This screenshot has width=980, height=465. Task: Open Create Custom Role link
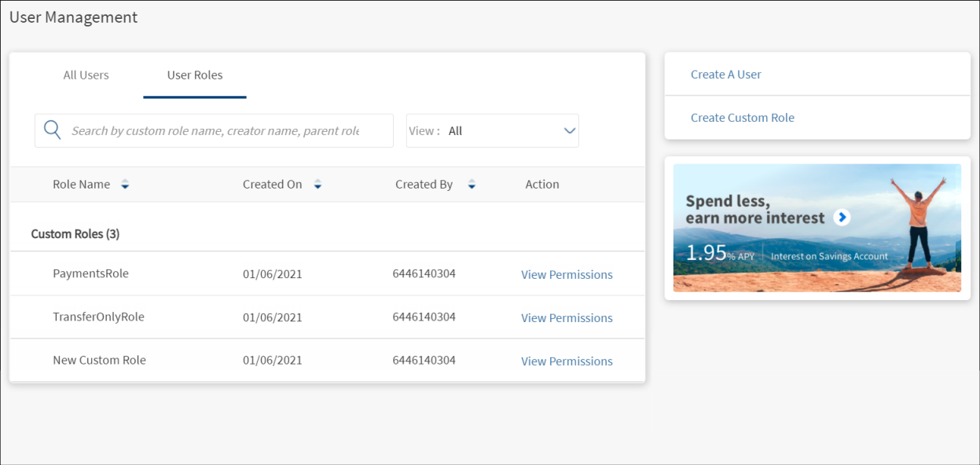(x=742, y=118)
